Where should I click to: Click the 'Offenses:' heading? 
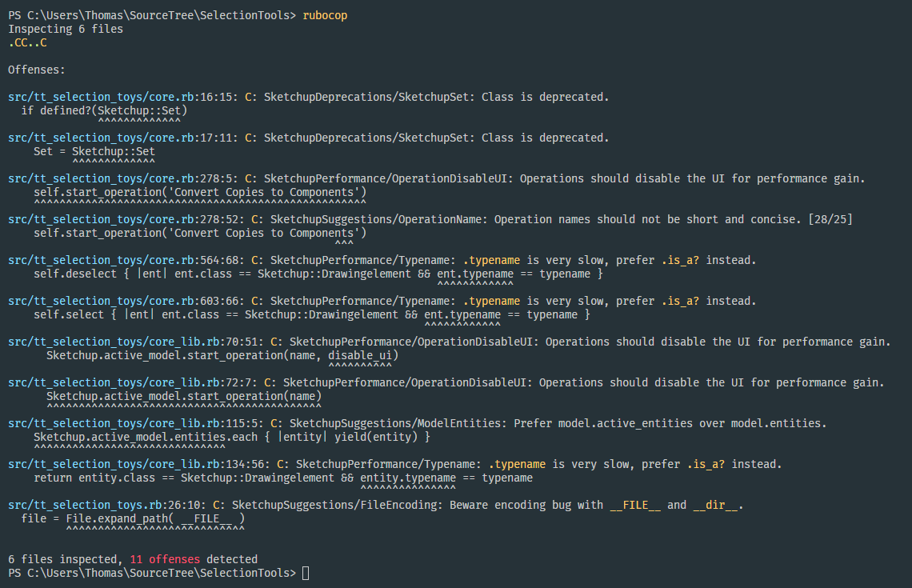coord(37,70)
